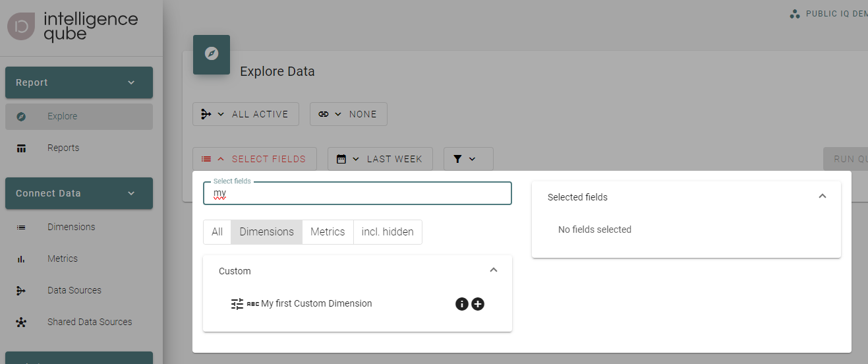
Task: Switch field filter to All
Action: click(x=217, y=232)
